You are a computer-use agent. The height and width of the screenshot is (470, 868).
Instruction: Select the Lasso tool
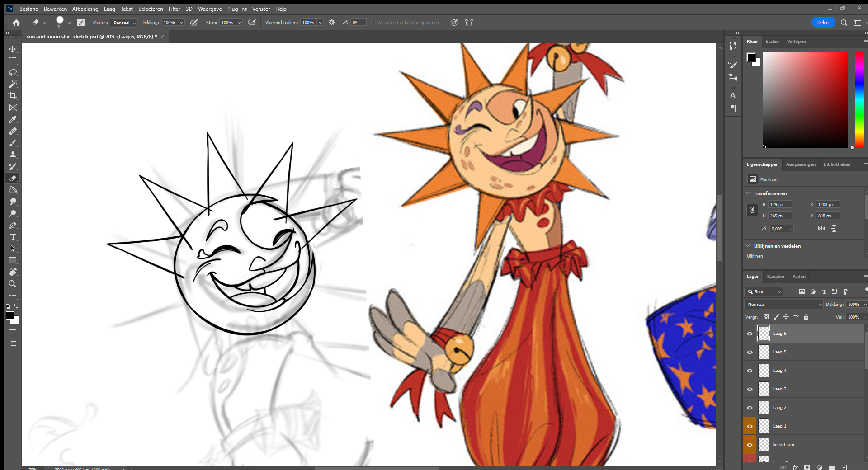tap(13, 72)
